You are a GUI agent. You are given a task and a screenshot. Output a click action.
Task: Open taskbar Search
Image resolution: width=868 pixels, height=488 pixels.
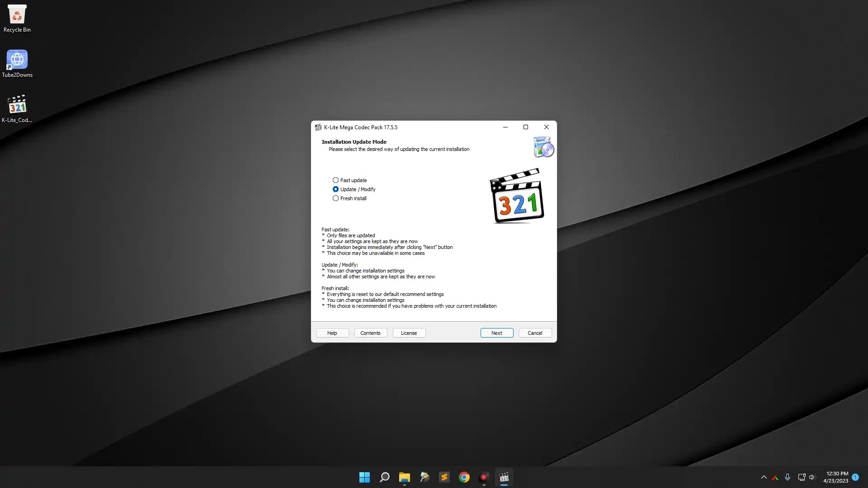384,477
